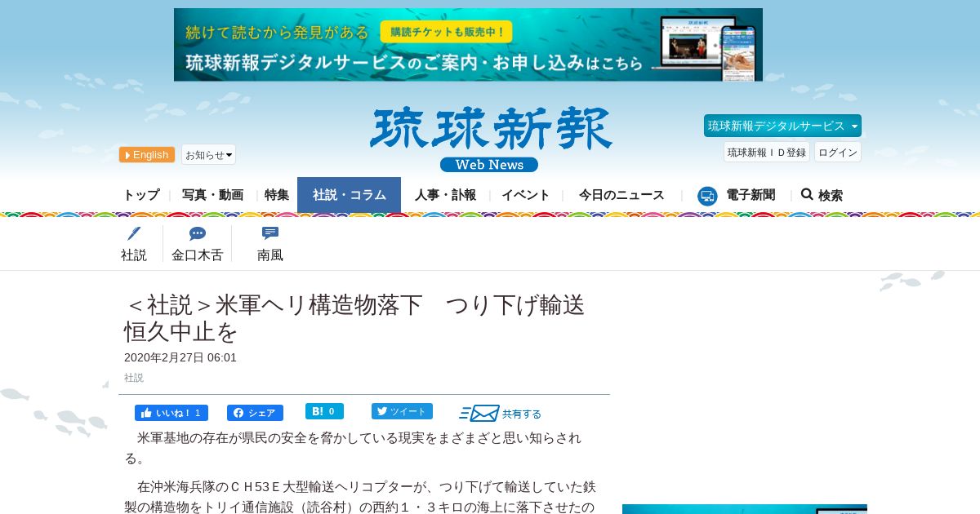Click the 検索 magnifier icon
This screenshot has height=514, width=980.
[807, 194]
